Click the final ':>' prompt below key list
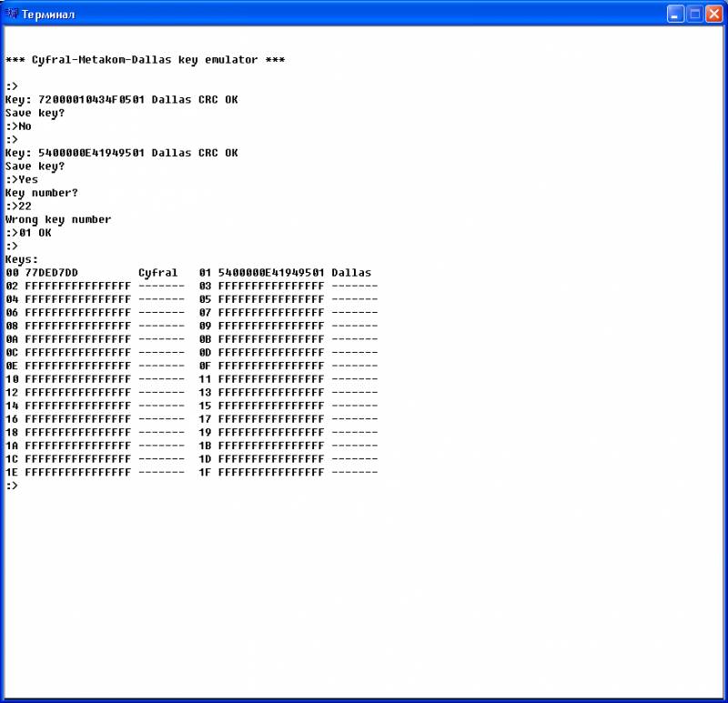The width and height of the screenshot is (728, 703). [x=12, y=486]
